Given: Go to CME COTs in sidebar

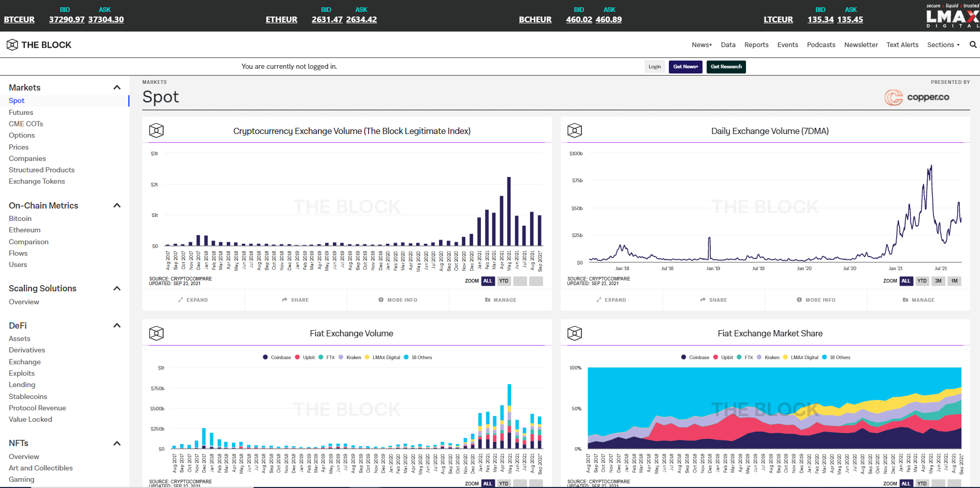Looking at the screenshot, I should [x=26, y=124].
